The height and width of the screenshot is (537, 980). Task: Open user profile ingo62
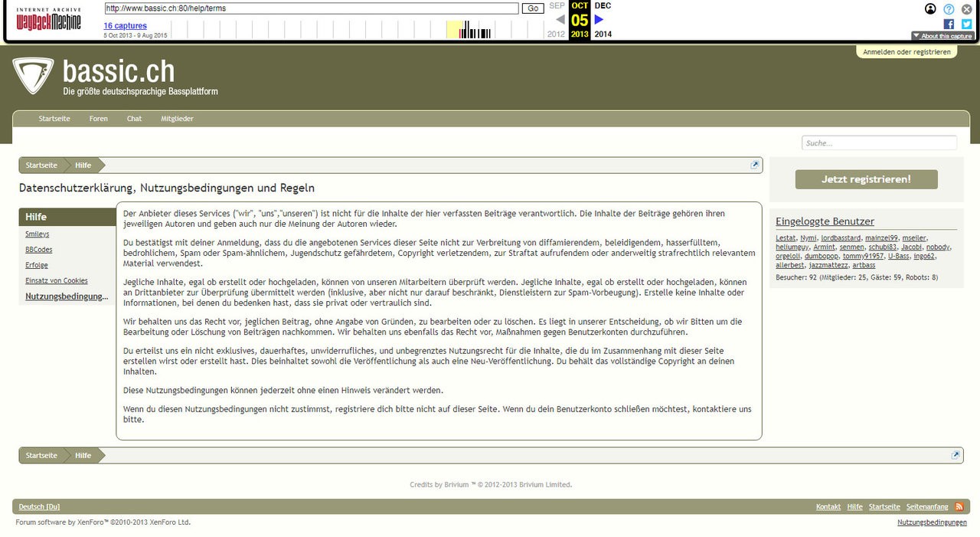[x=924, y=257]
